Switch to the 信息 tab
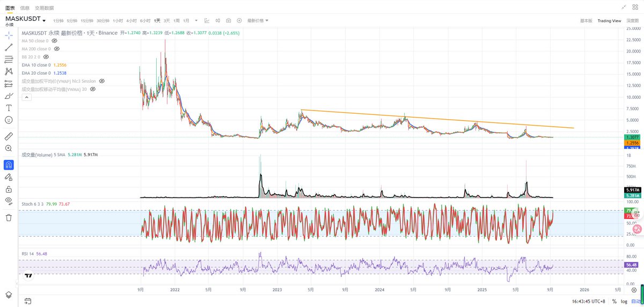Viewport: 644px width, 307px height. pos(25,8)
